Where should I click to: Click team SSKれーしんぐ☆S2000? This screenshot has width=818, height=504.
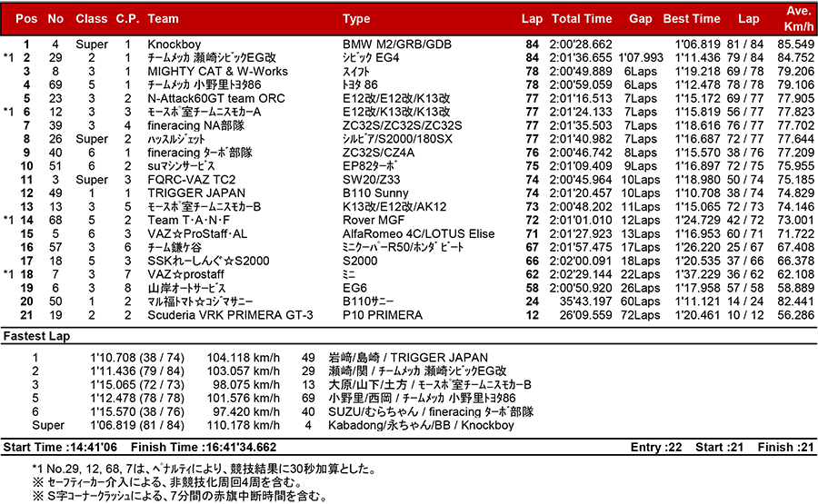pyautogui.click(x=209, y=261)
